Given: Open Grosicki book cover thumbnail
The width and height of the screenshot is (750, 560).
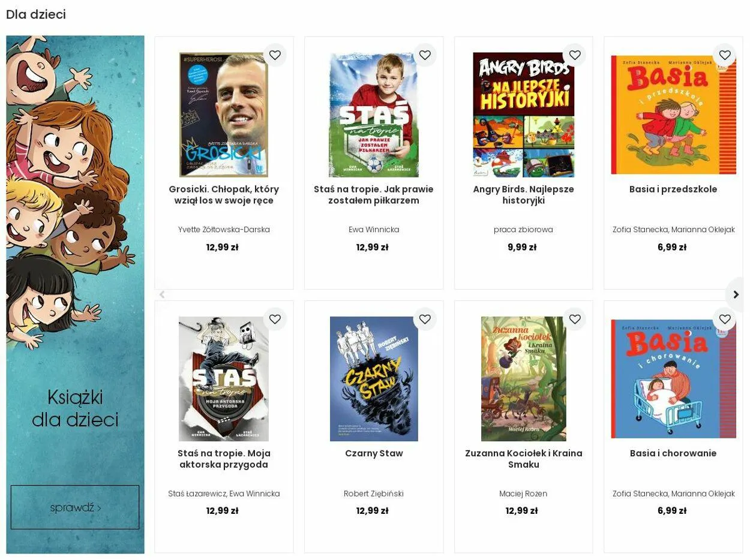Looking at the screenshot, I should [224, 115].
